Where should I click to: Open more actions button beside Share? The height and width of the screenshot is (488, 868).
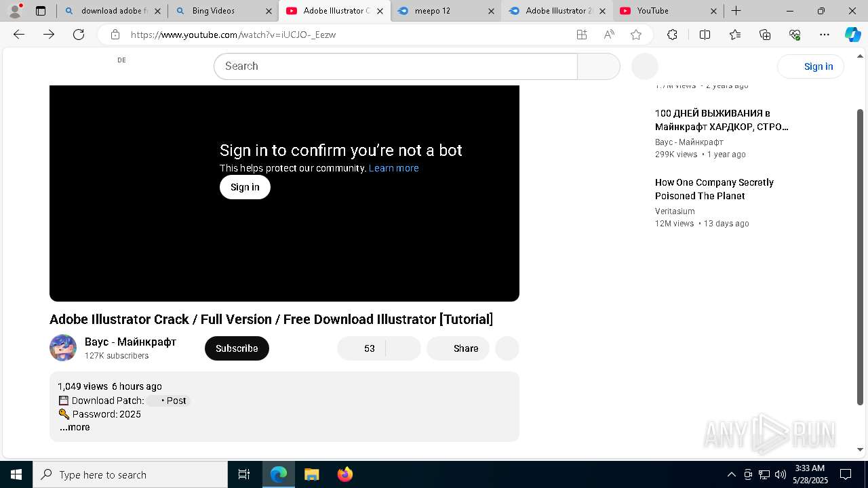[x=507, y=348]
